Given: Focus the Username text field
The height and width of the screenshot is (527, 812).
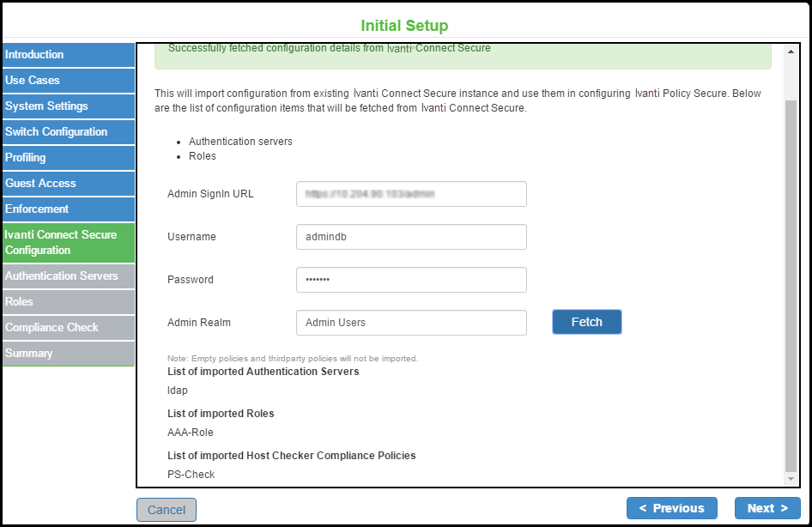Looking at the screenshot, I should click(x=411, y=237).
